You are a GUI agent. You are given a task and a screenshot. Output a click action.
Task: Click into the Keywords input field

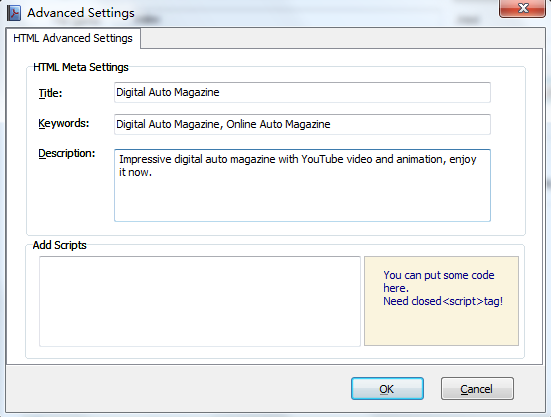(302, 124)
